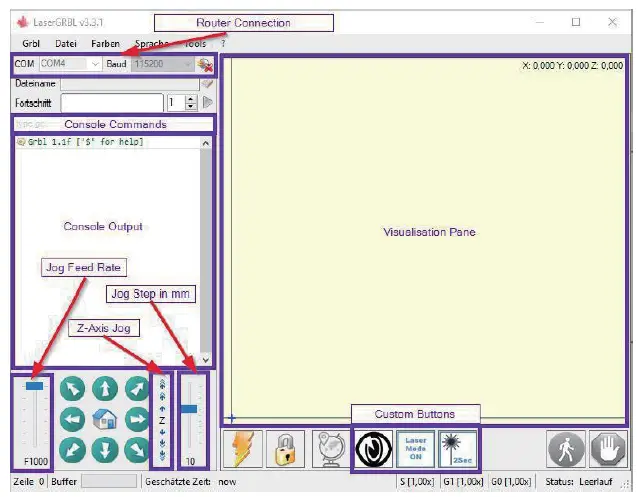
Task: Click the X Y Z coordinates readout
Action: [572, 65]
